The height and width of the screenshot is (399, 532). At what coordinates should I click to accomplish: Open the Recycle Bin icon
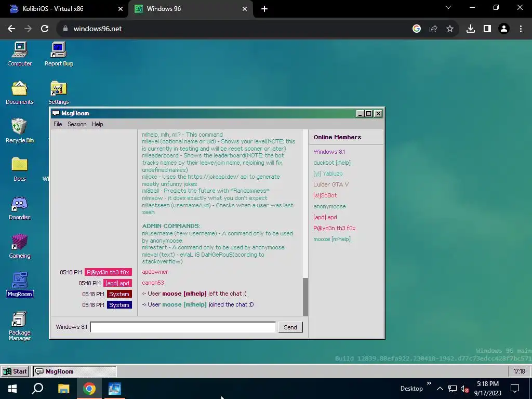click(x=19, y=130)
